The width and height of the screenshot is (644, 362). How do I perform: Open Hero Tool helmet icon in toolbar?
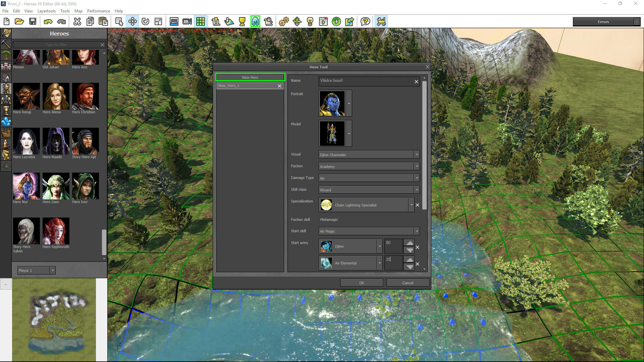pyautogui.click(x=255, y=22)
